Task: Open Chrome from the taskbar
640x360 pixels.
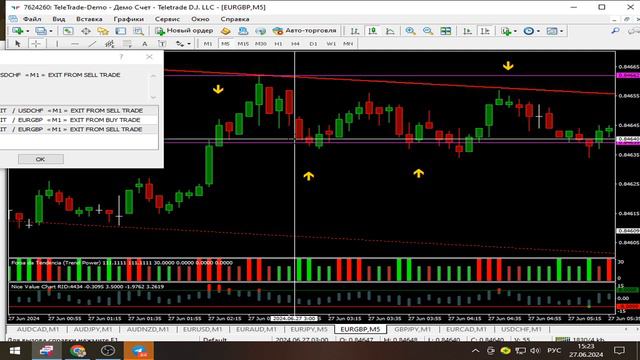Action: [78, 351]
